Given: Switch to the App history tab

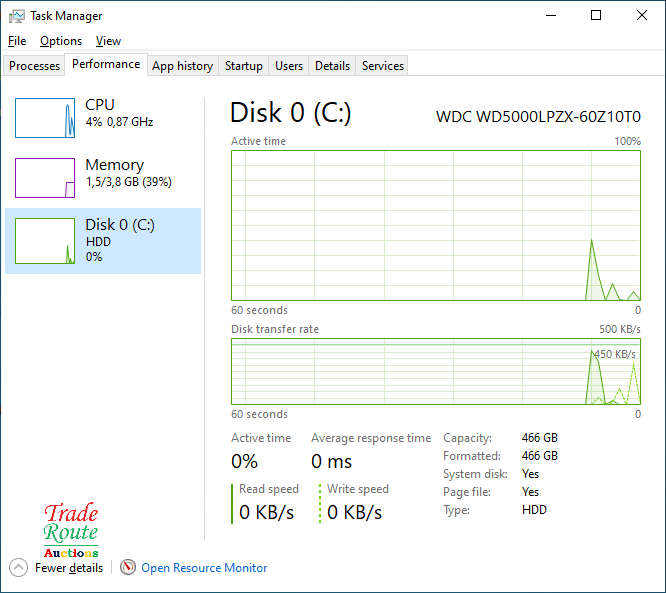Looking at the screenshot, I should [182, 66].
